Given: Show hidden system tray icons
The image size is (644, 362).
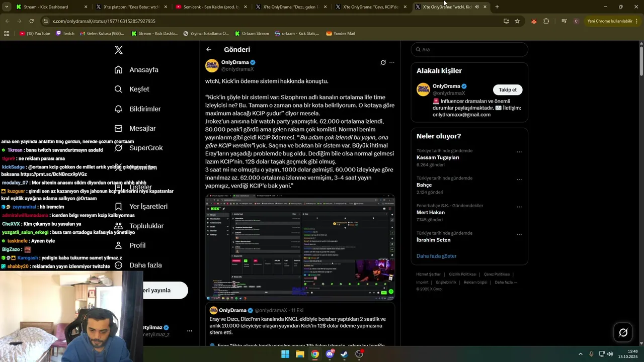Looking at the screenshot, I should point(580,354).
